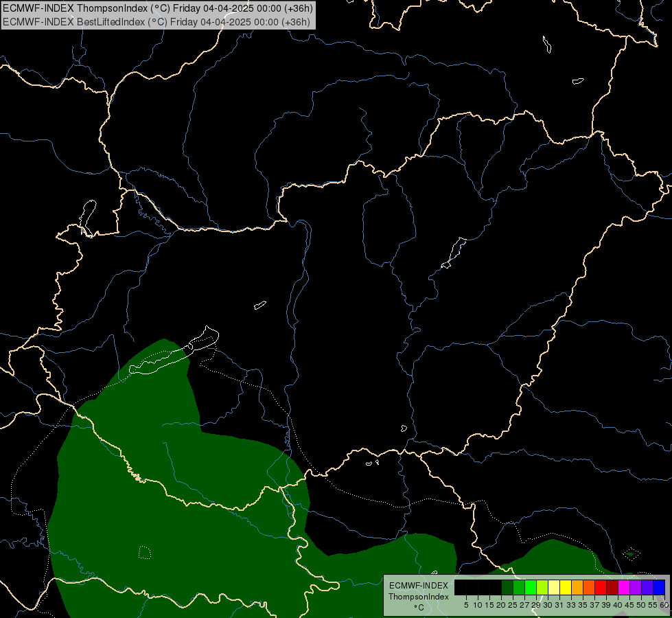Click the indigo 50–55 legend swatch
This screenshot has width=672, height=618.
(647, 587)
